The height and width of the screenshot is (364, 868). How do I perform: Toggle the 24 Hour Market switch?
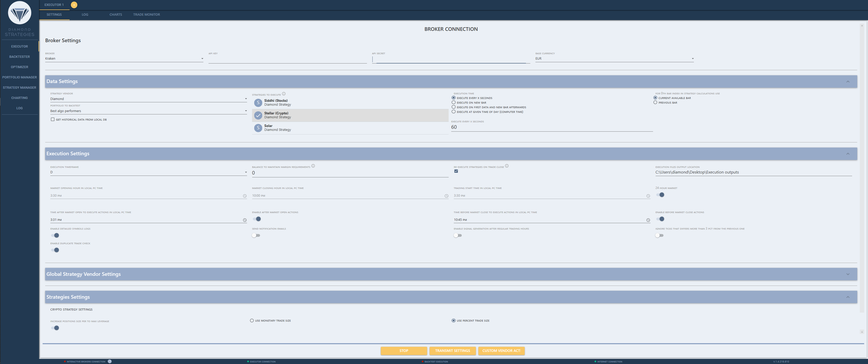(x=660, y=195)
